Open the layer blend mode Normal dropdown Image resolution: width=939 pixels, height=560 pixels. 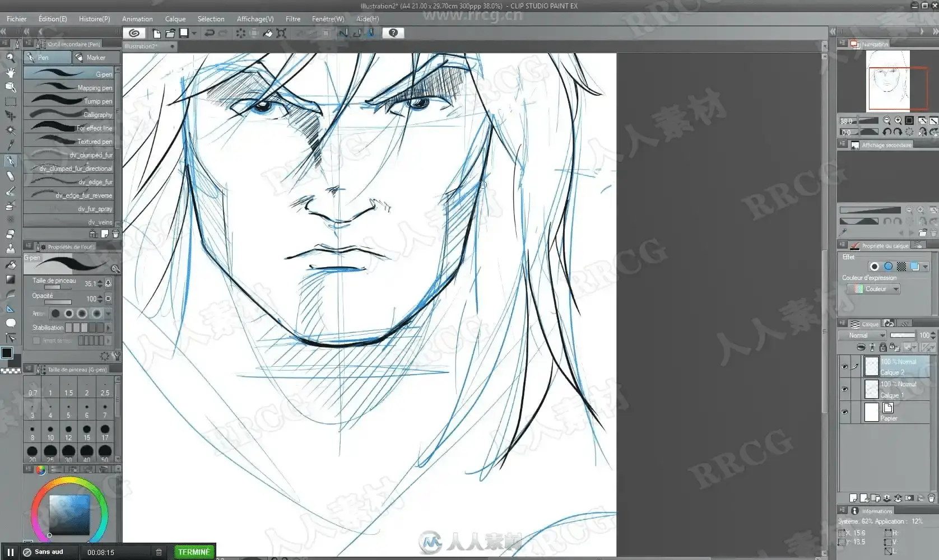[x=862, y=335]
